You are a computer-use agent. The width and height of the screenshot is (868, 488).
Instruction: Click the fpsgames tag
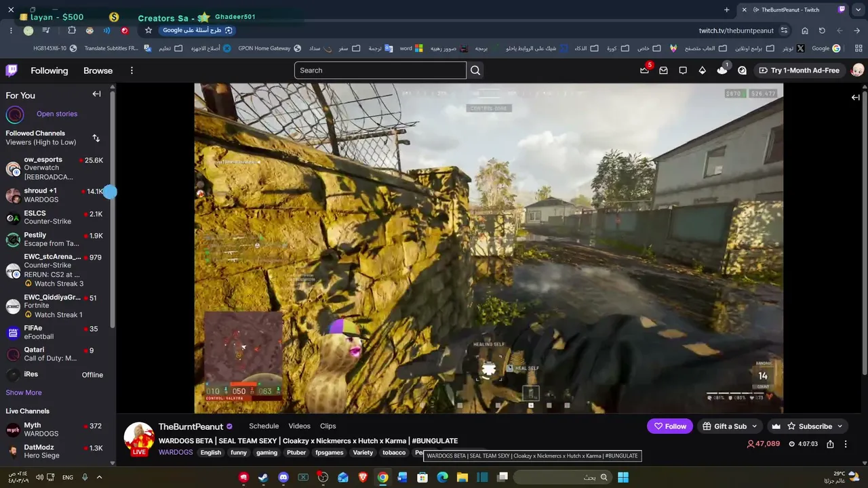click(330, 453)
